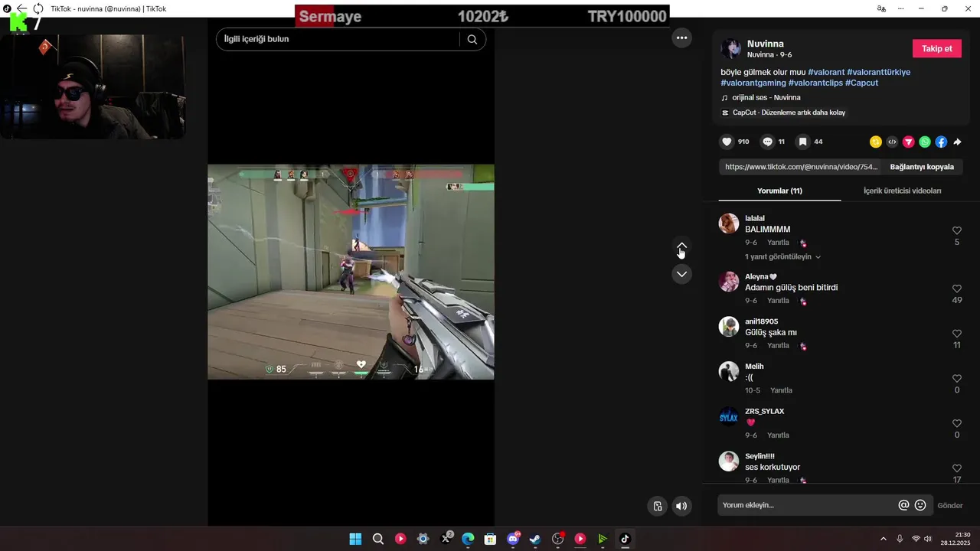Open the translate page icon
980x551 pixels.
tap(881, 8)
